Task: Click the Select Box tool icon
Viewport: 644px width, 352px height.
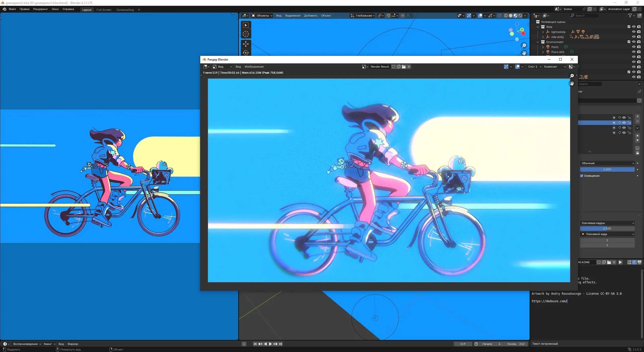Action: [246, 25]
